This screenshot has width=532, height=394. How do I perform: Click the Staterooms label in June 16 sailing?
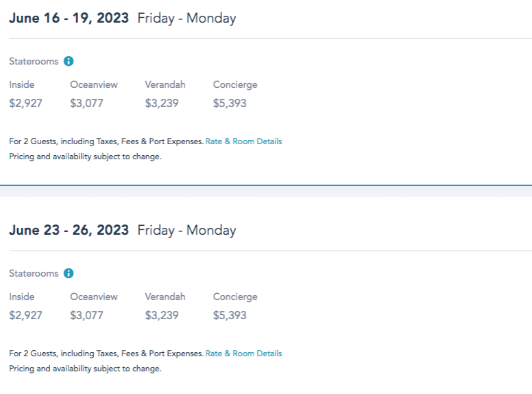coord(34,61)
